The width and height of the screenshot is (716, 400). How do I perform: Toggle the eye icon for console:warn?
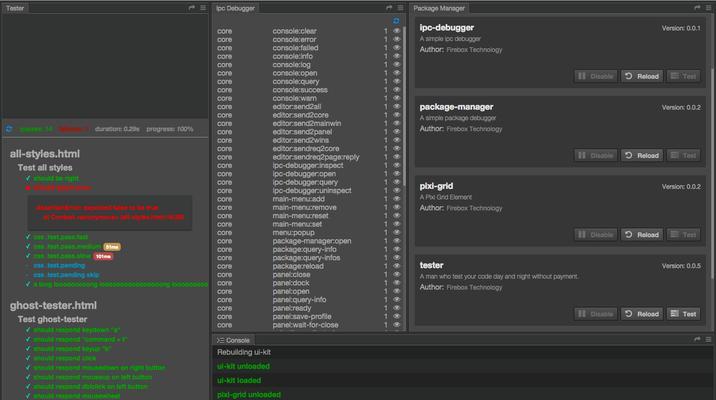(x=396, y=98)
